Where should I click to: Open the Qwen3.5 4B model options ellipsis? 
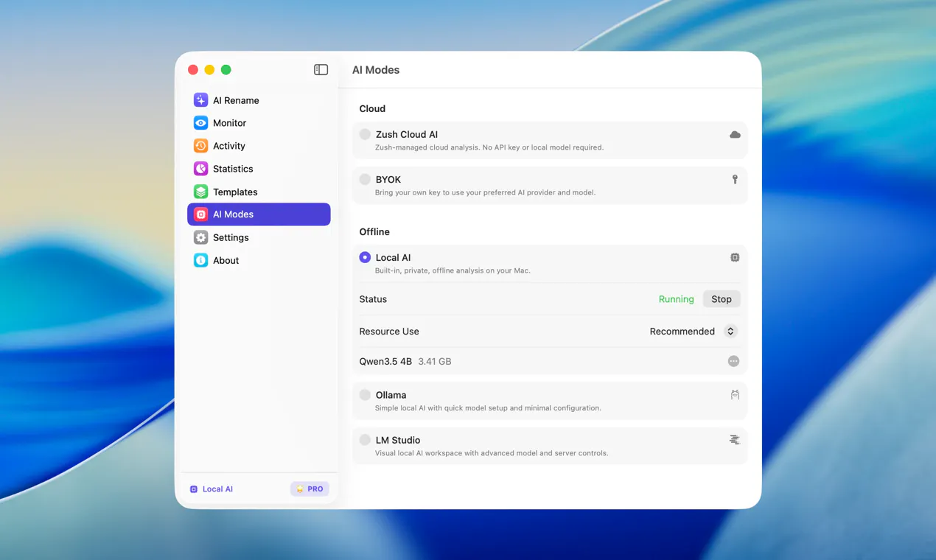tap(733, 361)
